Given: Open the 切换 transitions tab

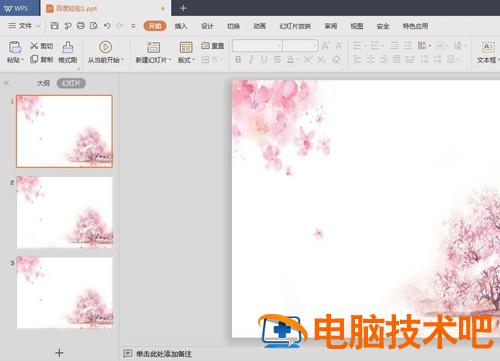Looking at the screenshot, I should pos(233,26).
